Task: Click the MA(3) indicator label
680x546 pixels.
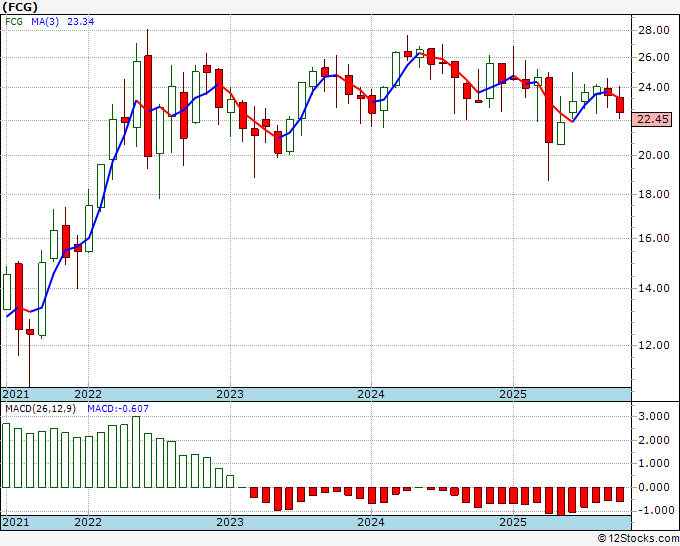Action: click(45, 22)
